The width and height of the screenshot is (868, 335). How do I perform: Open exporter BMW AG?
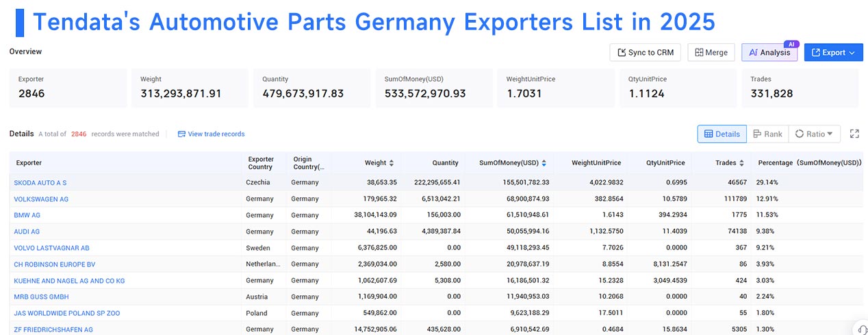[27, 215]
